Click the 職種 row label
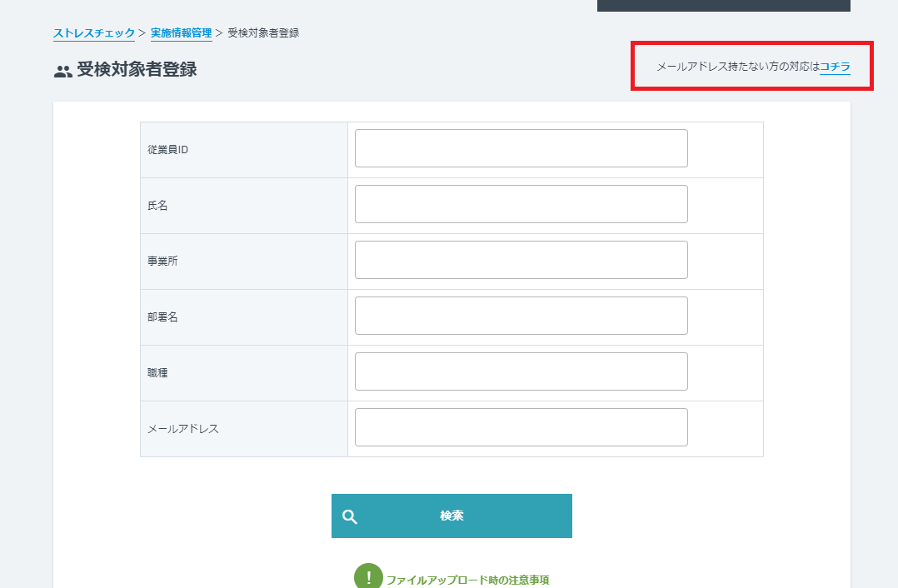The image size is (898, 588). tap(157, 373)
